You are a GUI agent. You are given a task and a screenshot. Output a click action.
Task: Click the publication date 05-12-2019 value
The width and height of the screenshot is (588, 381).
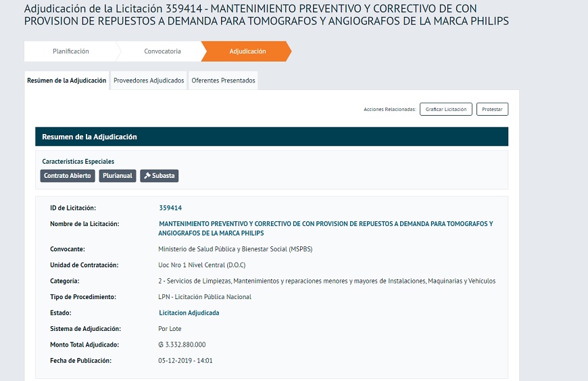point(185,361)
